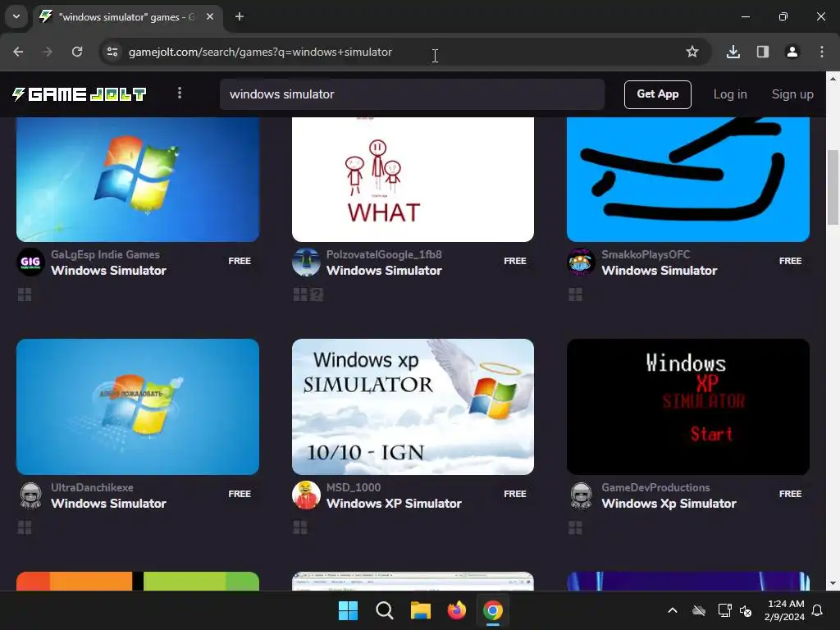Click GameDevProductions avatar
This screenshot has height=630, width=840.
[x=581, y=495]
